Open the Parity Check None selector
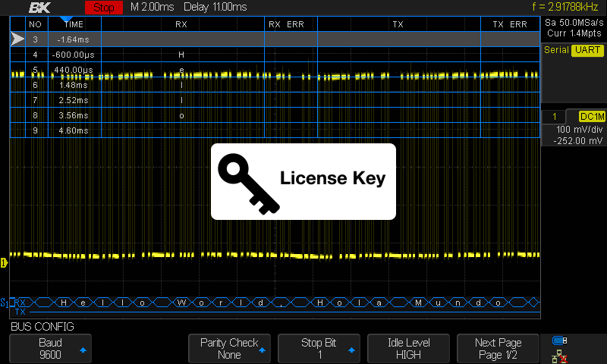The image size is (607, 364). [x=229, y=349]
